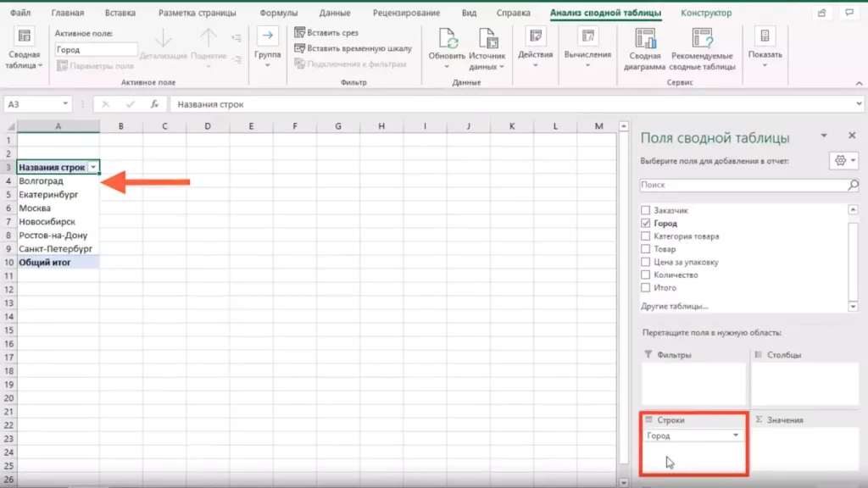Click the Вычисления (Calculations) icon

(587, 39)
